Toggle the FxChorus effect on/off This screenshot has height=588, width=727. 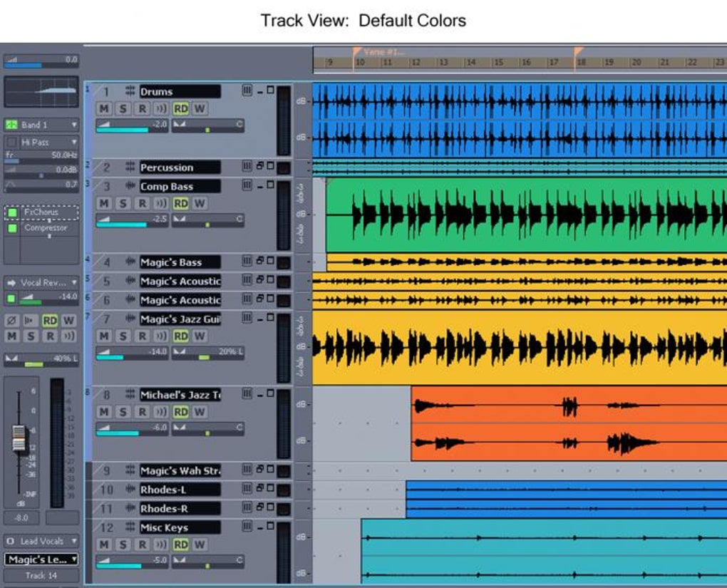(x=13, y=212)
